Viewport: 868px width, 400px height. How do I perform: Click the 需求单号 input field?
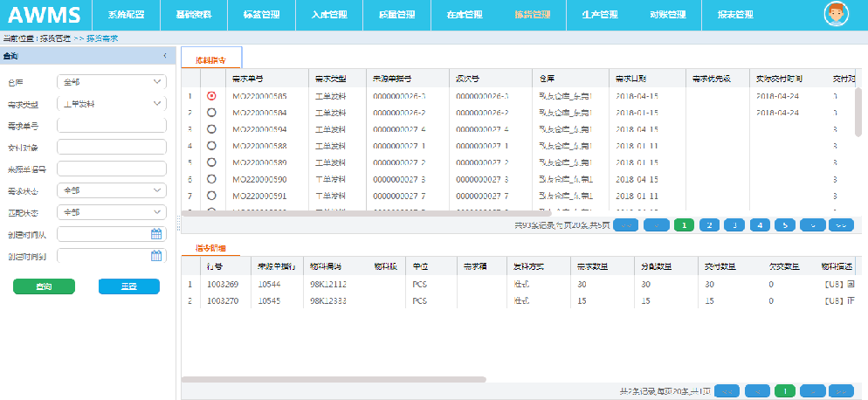pyautogui.click(x=112, y=125)
